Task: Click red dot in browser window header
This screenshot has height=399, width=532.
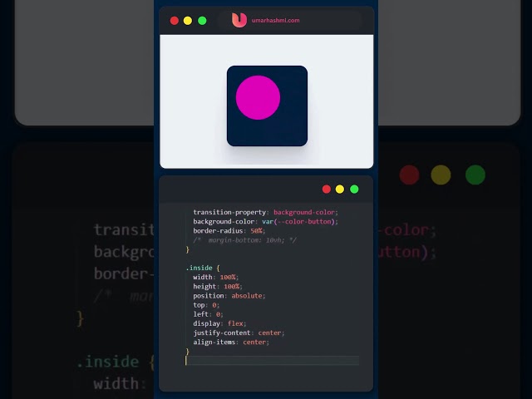Action: point(175,21)
